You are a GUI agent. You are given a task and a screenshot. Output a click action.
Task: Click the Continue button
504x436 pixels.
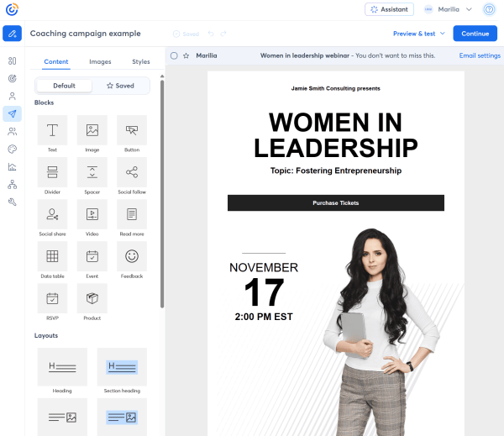(x=475, y=34)
